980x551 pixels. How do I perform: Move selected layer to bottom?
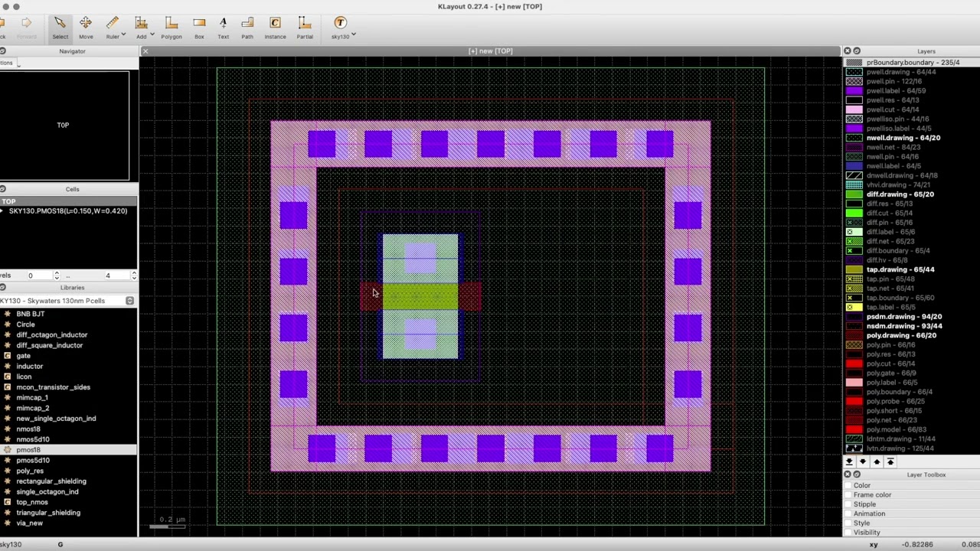point(849,461)
